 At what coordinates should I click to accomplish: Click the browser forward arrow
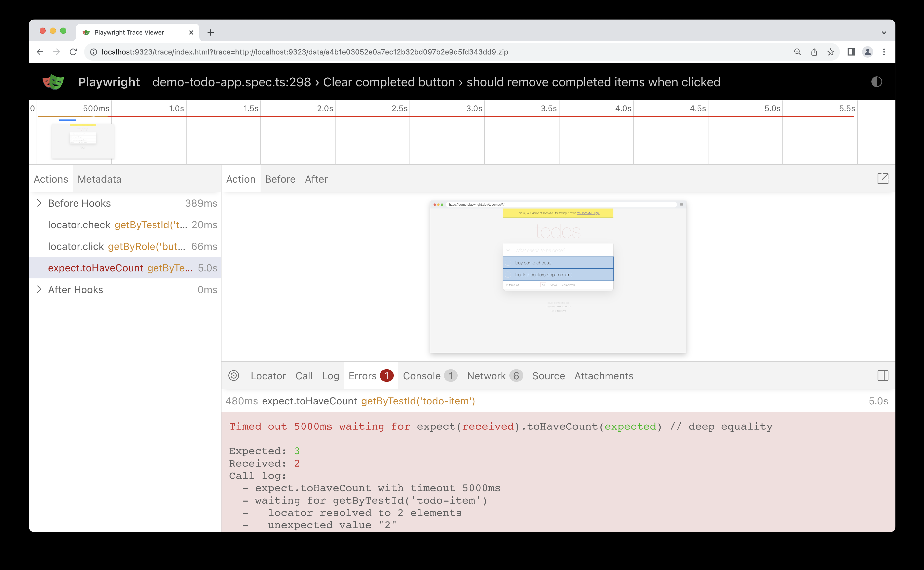click(57, 52)
